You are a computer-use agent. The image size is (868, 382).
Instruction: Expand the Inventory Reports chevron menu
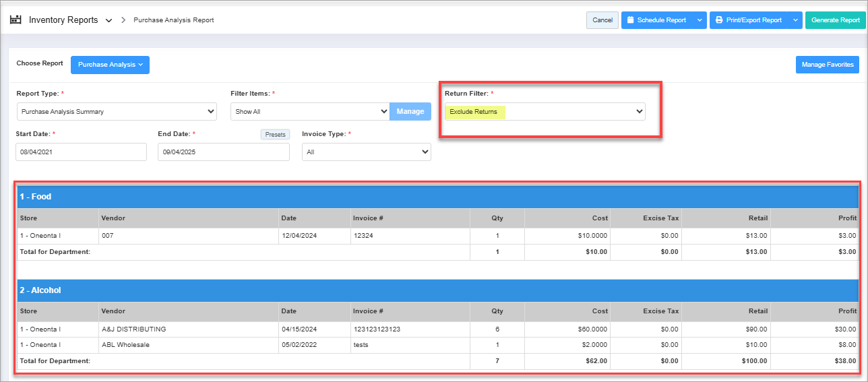(x=108, y=20)
